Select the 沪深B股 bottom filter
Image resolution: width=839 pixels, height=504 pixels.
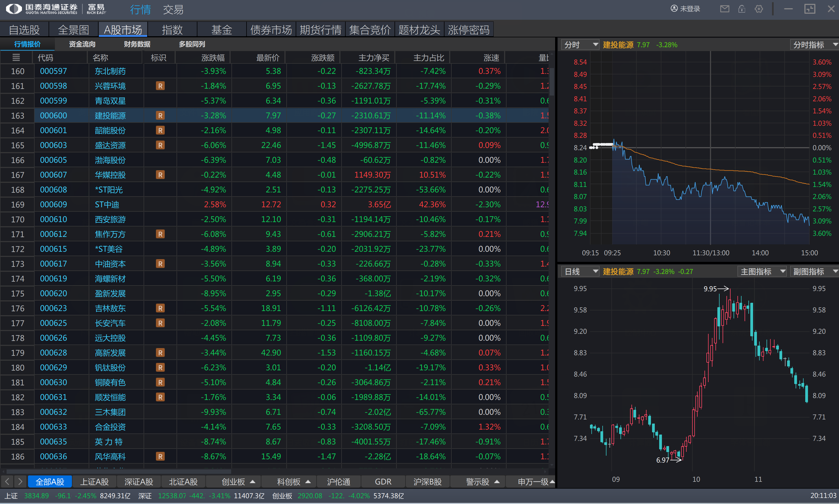tap(428, 481)
